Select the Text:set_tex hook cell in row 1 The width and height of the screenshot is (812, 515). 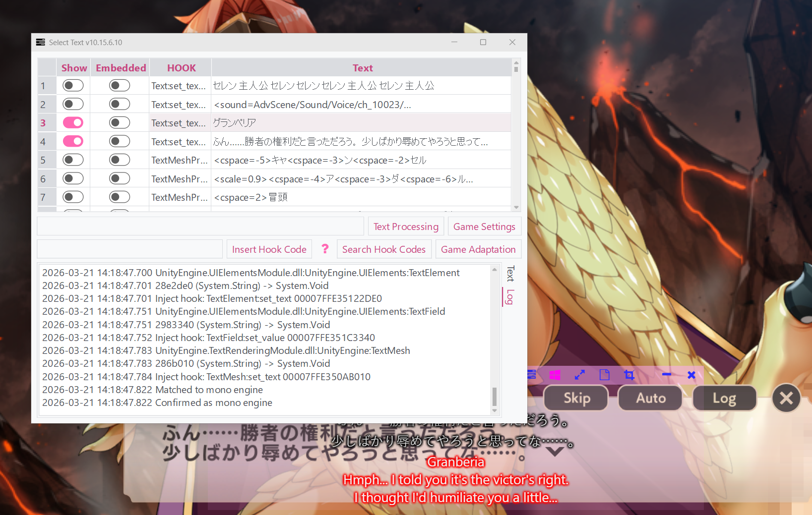pyautogui.click(x=181, y=86)
